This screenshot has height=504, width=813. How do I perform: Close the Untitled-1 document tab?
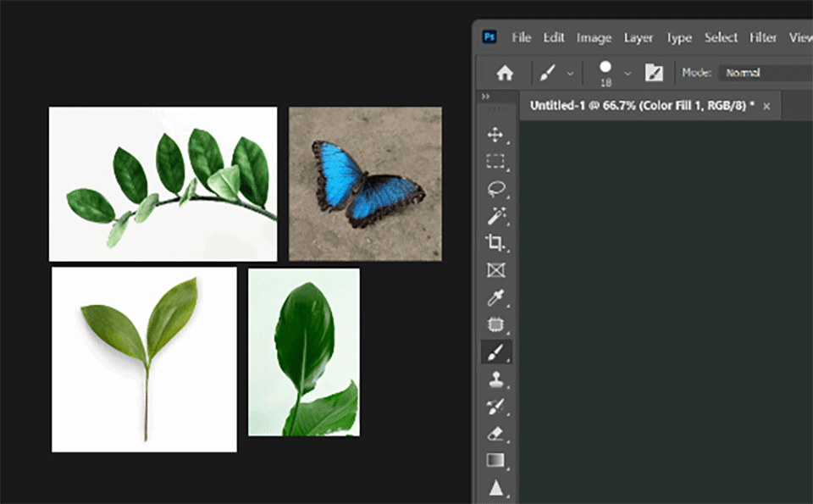766,106
